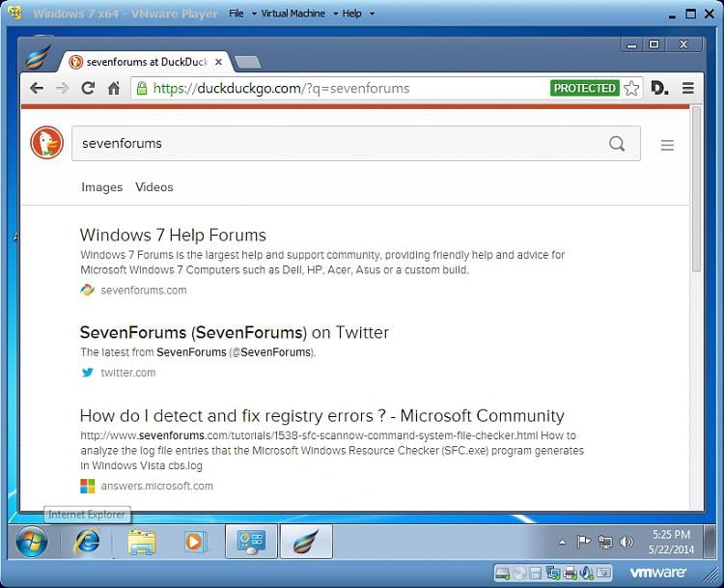Viewport: 724px width, 588px height.
Task: Bookmark this page with the star icon
Action: 631,88
